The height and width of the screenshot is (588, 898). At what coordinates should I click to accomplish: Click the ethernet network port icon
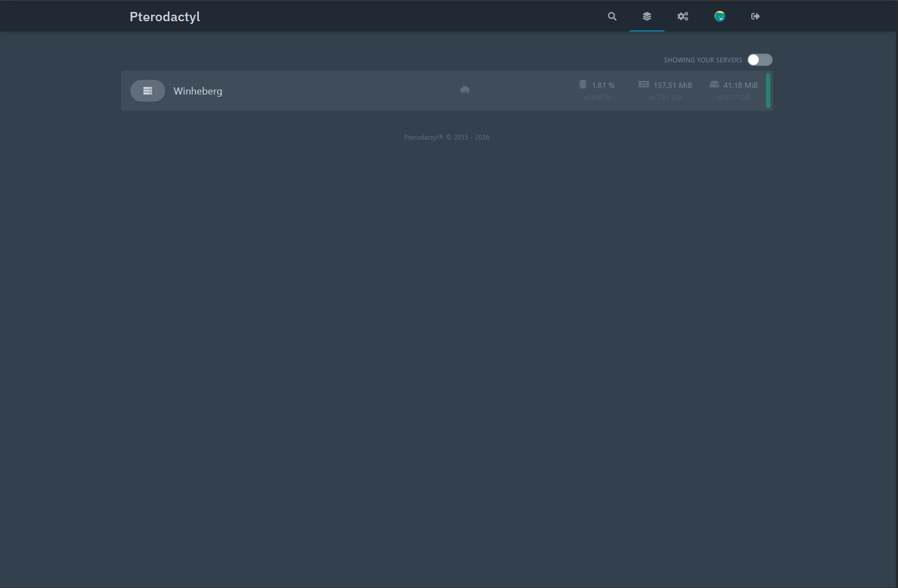click(465, 90)
